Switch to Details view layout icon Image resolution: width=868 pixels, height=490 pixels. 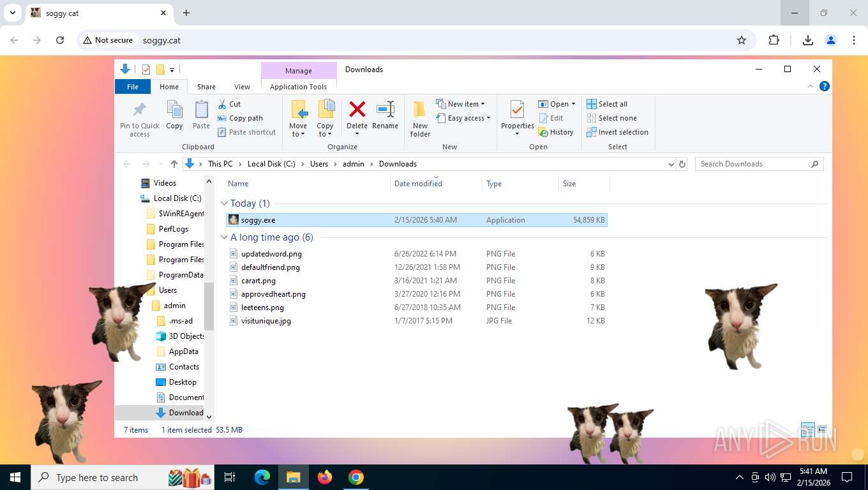click(807, 430)
